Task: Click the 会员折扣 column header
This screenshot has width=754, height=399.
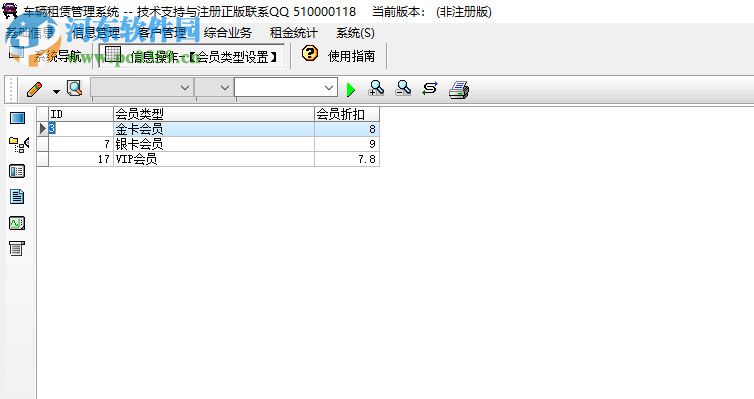Action: [x=347, y=114]
